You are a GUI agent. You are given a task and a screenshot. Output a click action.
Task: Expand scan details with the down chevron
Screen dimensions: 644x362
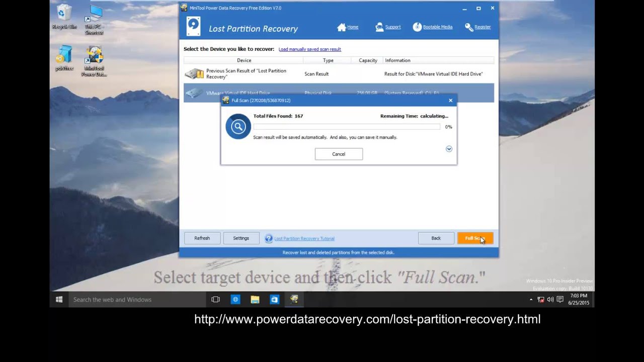pos(449,149)
